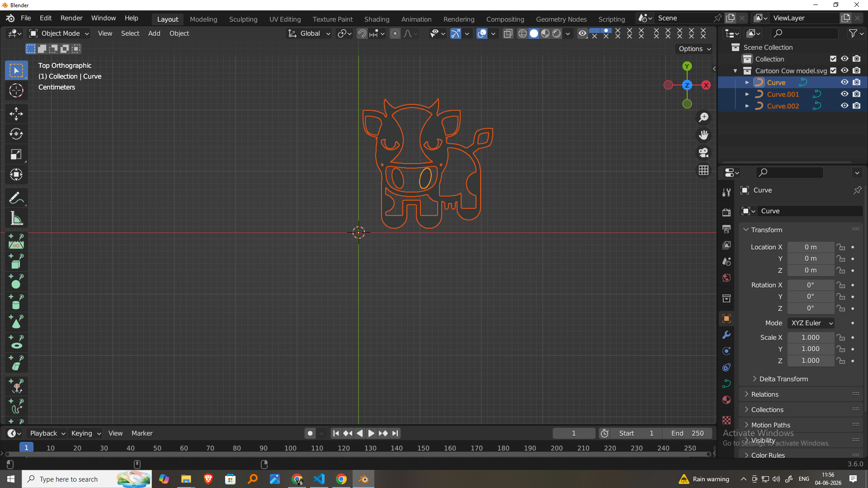Open the Material properties tab
The width and height of the screenshot is (868, 488).
(x=726, y=400)
